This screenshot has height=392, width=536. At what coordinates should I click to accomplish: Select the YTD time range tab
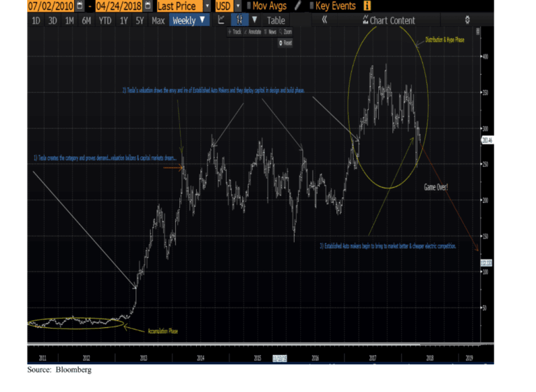pos(103,20)
